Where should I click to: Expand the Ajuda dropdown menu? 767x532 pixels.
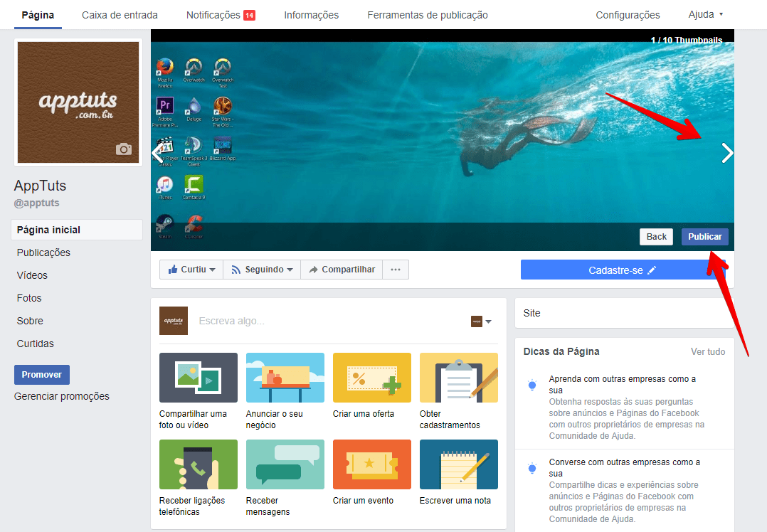tap(705, 15)
